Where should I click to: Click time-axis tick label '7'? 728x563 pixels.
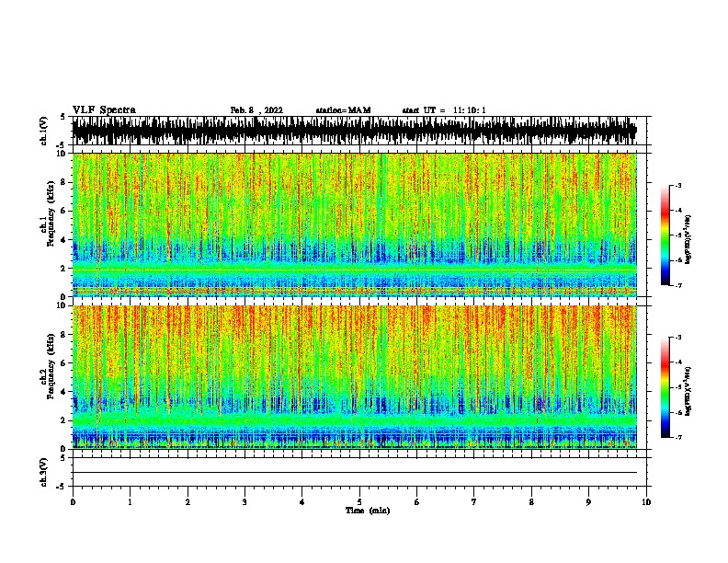(x=474, y=502)
